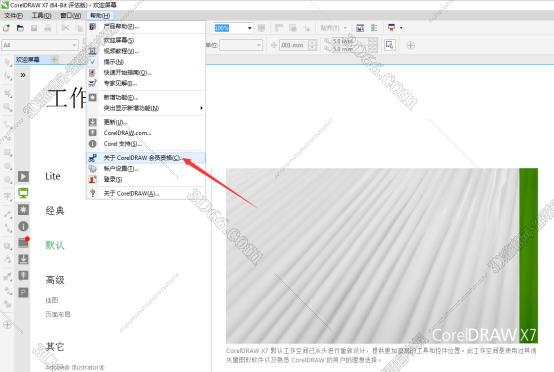
Task: Click the Options icon right of Snap To dropdown
Action: [x=360, y=28]
